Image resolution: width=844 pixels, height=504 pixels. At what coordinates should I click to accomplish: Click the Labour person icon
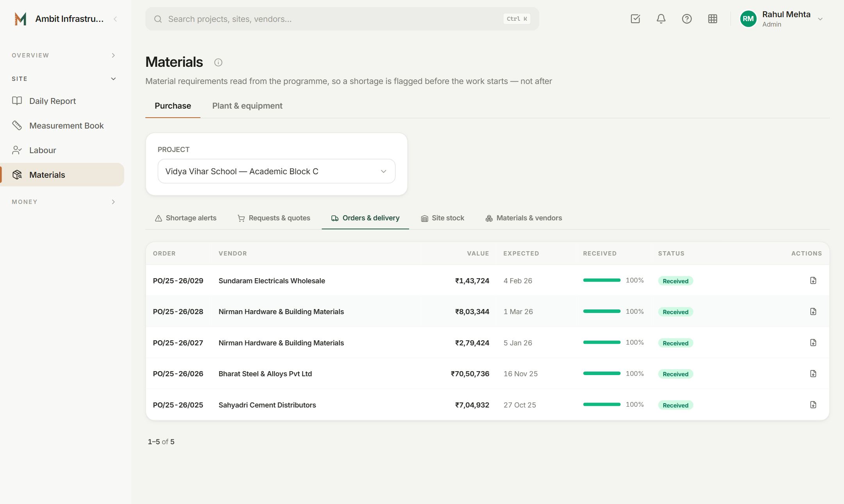point(17,150)
